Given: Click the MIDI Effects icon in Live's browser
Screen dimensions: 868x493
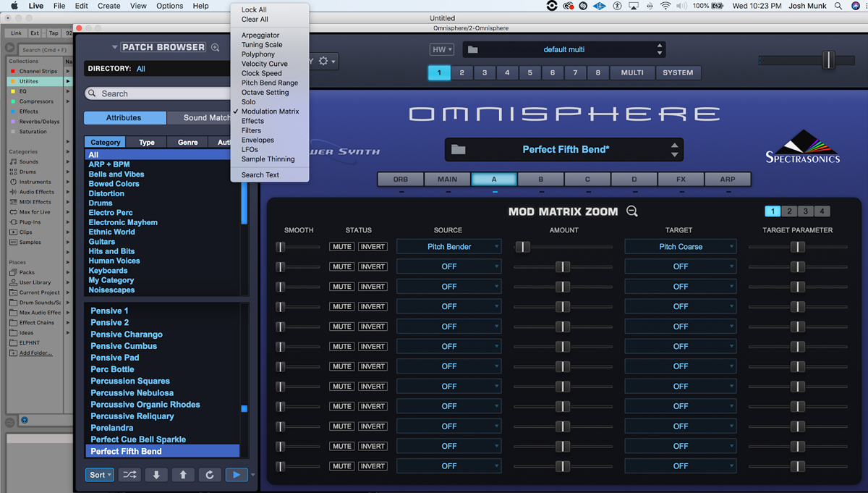Looking at the screenshot, I should [x=14, y=202].
